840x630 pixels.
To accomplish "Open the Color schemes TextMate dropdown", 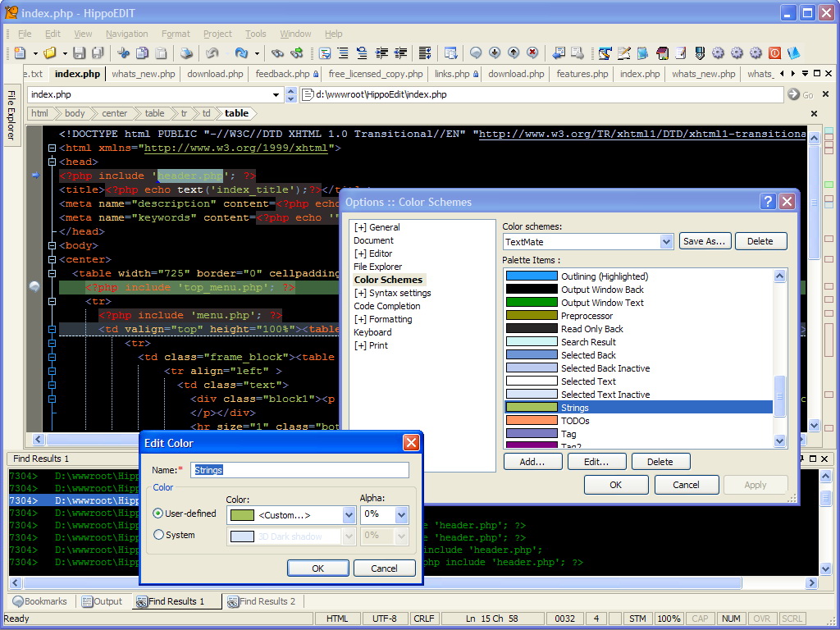I will [666, 241].
